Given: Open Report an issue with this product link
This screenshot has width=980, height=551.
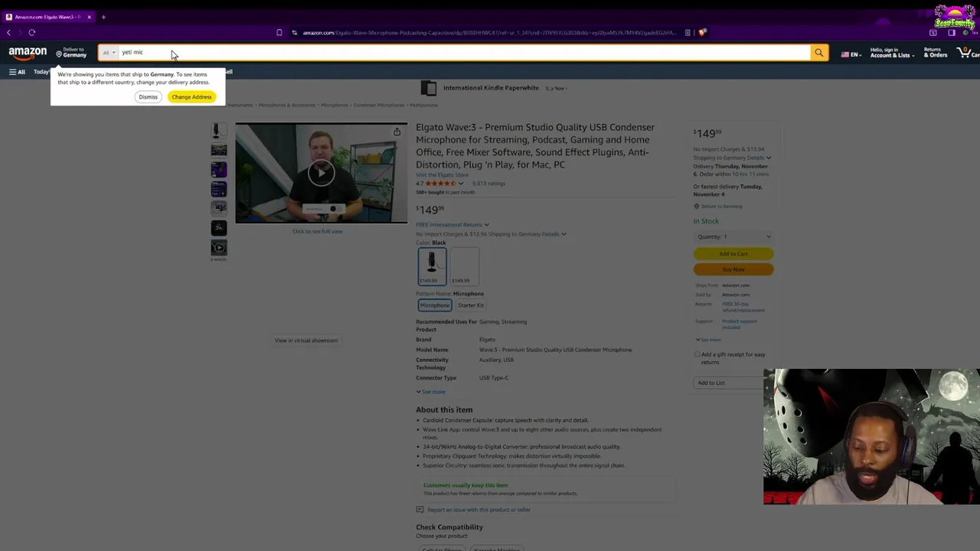Looking at the screenshot, I should coord(479,510).
